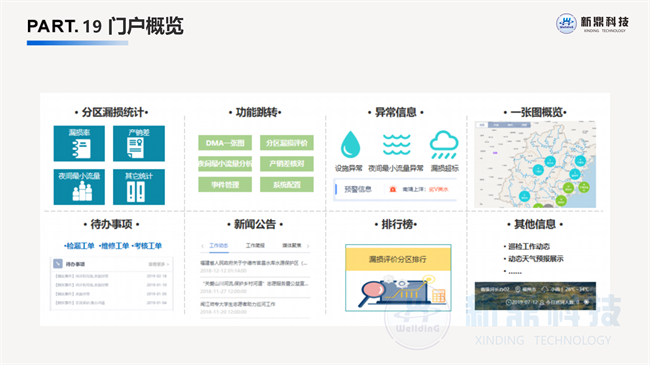This screenshot has height=365, width=650.
Task: Expand news tabs with the right chevron
Action: 308,246
